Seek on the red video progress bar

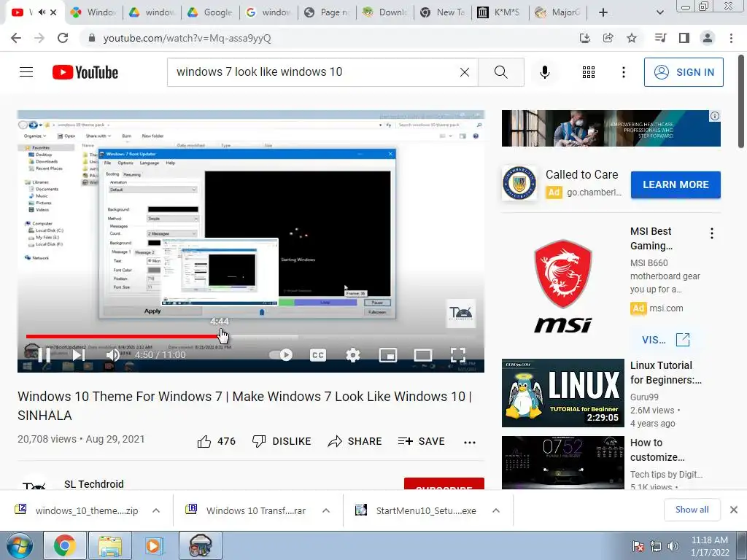251,336
